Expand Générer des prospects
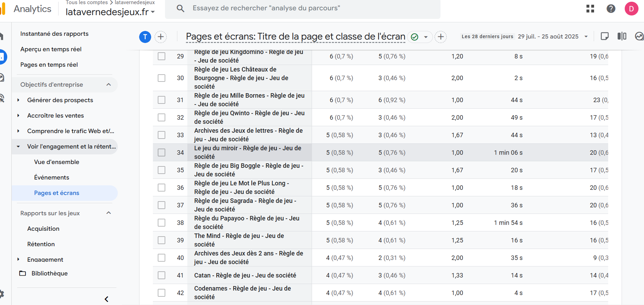This screenshot has width=644, height=305. pyautogui.click(x=18, y=100)
